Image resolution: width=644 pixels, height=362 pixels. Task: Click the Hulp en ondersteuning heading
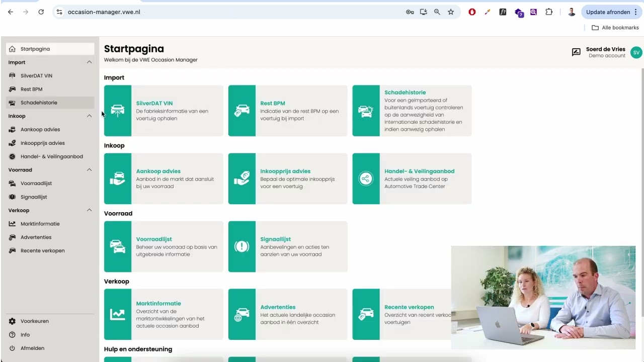(x=138, y=349)
